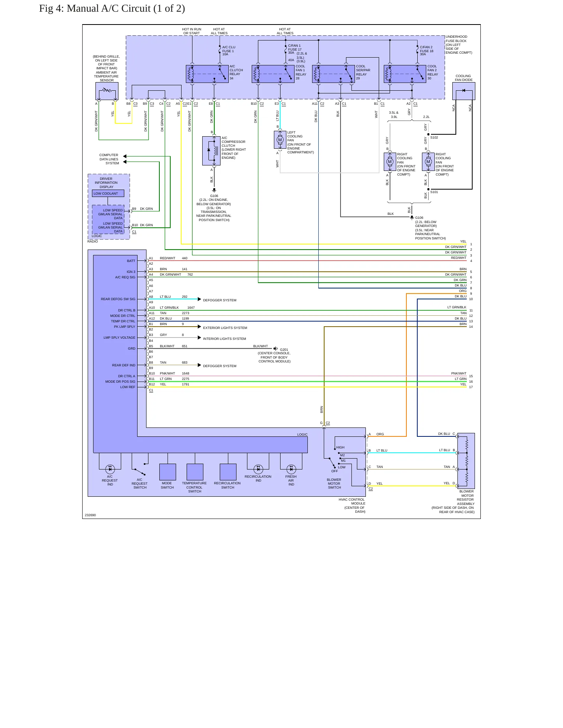The width and height of the screenshot is (563, 728).
Task: Select the Cool Ser/Par relay 29 box
Action: pos(334,74)
